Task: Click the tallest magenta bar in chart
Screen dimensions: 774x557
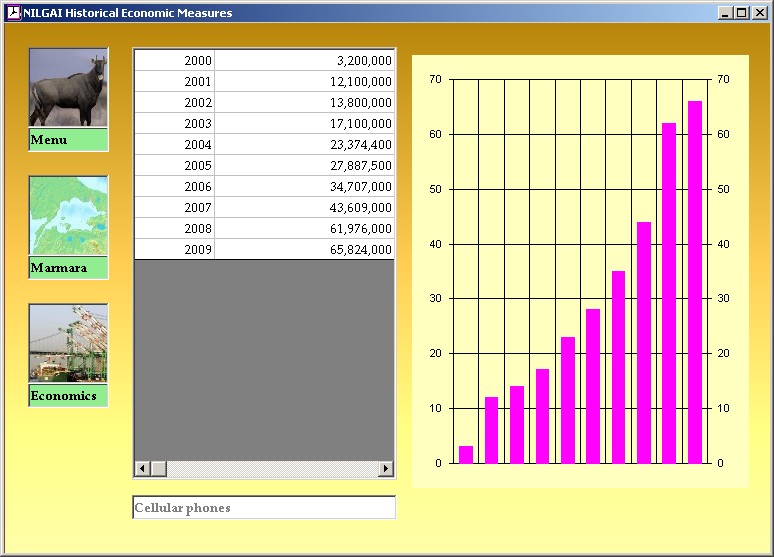Action: click(x=695, y=282)
